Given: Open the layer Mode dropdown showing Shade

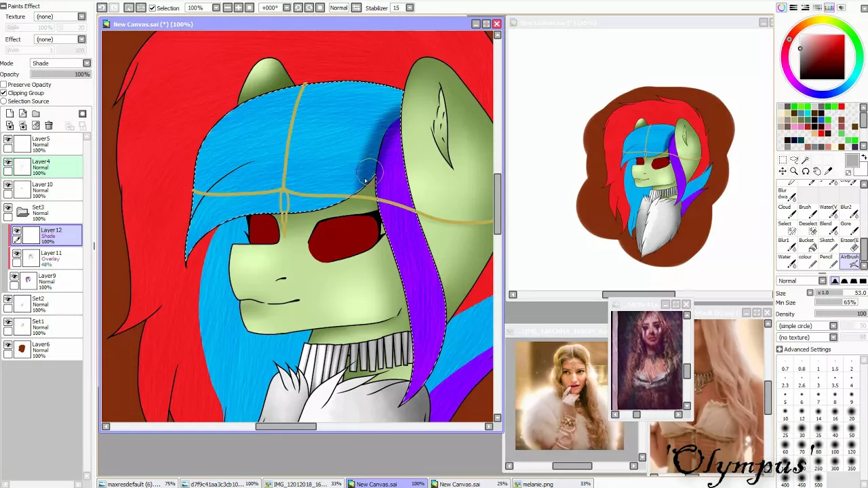Looking at the screenshot, I should (60, 63).
